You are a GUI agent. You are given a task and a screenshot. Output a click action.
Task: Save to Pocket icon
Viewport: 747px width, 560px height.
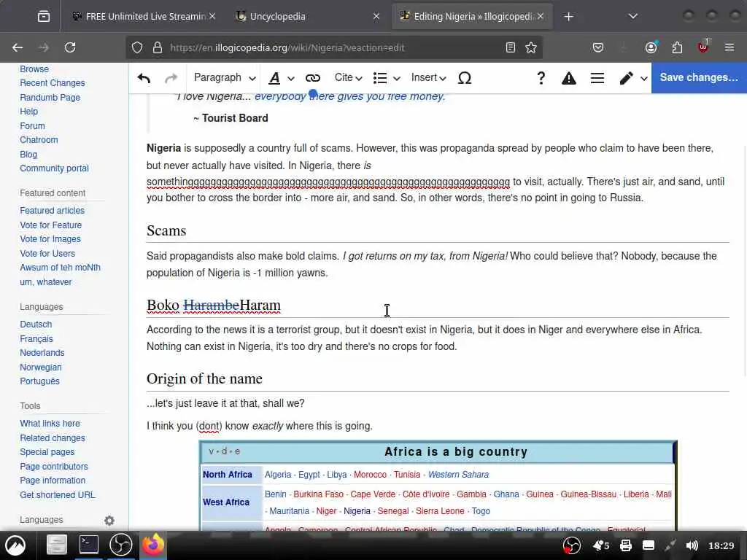tap(598, 47)
